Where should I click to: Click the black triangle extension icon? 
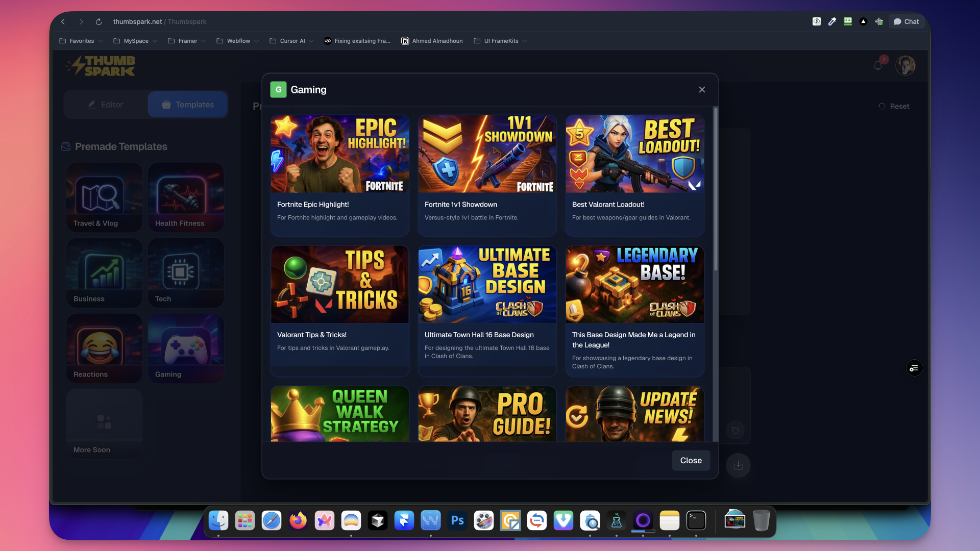(863, 21)
